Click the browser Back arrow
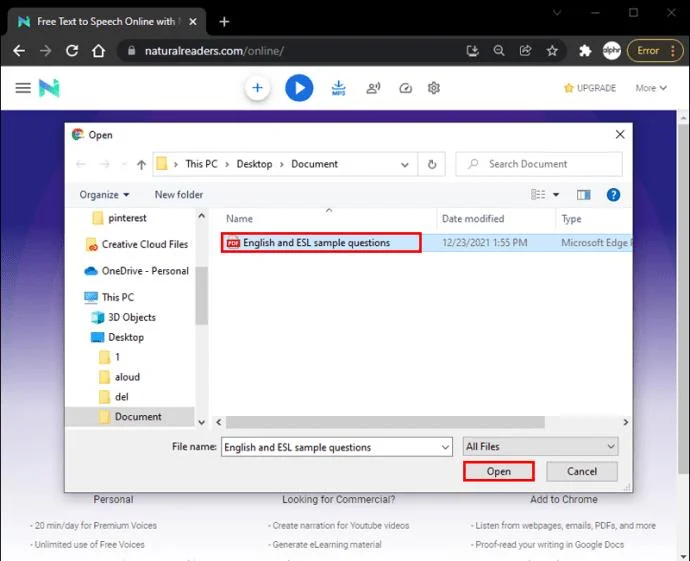 19,51
